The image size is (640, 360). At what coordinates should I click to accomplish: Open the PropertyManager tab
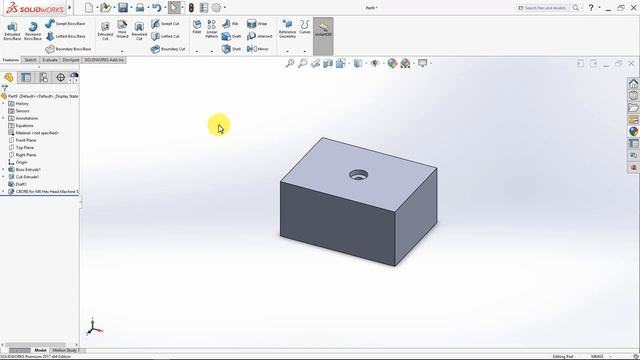(x=26, y=78)
